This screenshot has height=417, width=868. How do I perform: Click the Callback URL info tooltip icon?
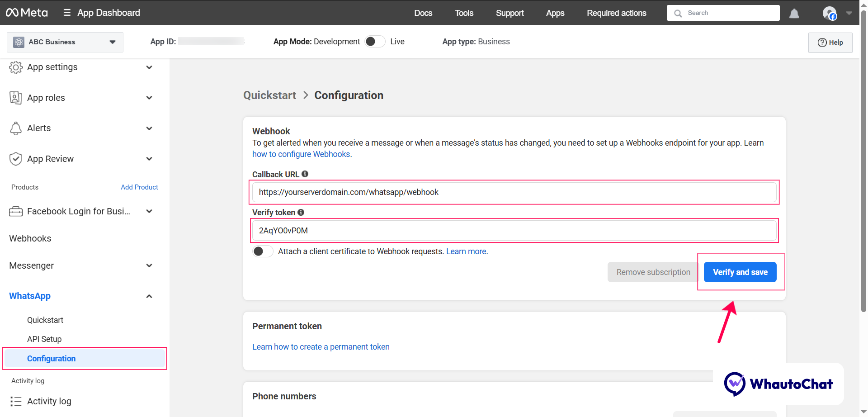(x=305, y=174)
